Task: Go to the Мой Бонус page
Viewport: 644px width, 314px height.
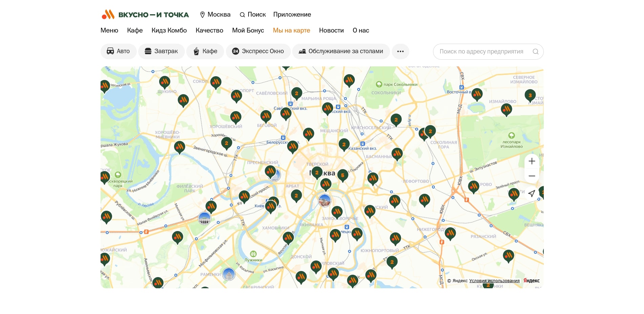Action: 248,30
